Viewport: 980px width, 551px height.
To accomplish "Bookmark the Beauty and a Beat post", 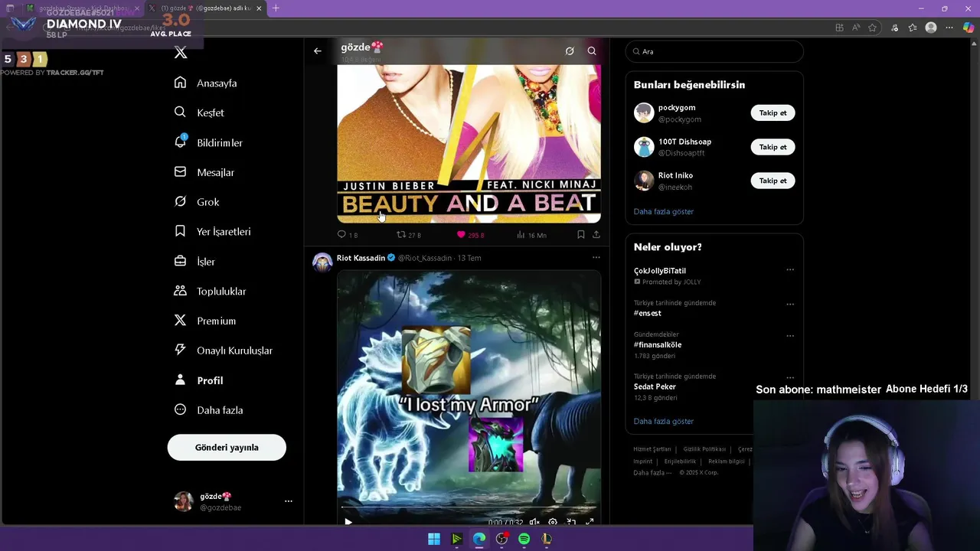I will click(x=580, y=235).
